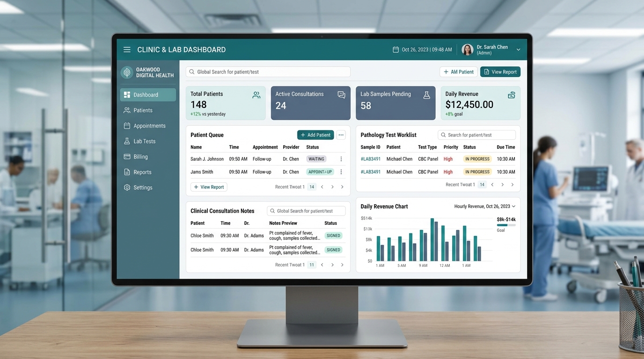This screenshot has height=359, width=644.
Task: Click the tallest bar in revenue chart
Action: [x=432, y=239]
